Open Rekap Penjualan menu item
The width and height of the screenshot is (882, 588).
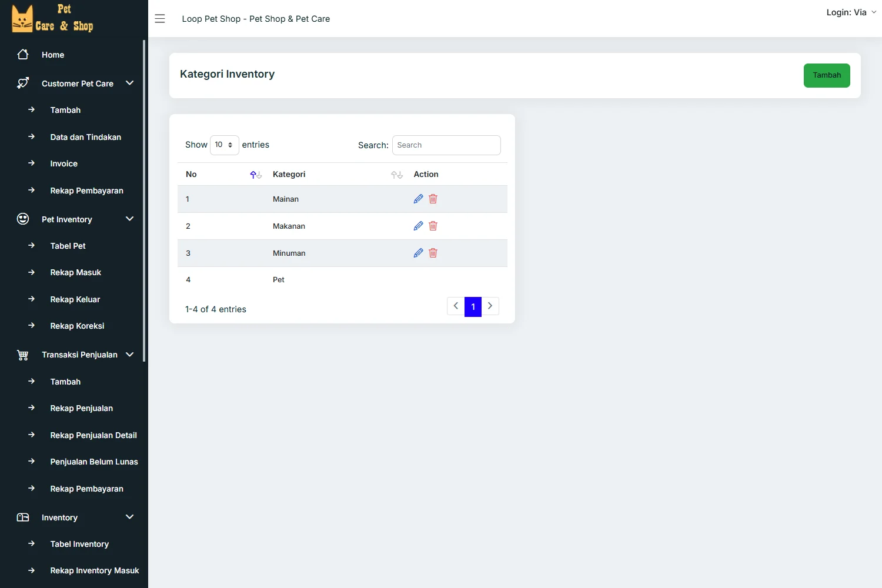point(82,408)
